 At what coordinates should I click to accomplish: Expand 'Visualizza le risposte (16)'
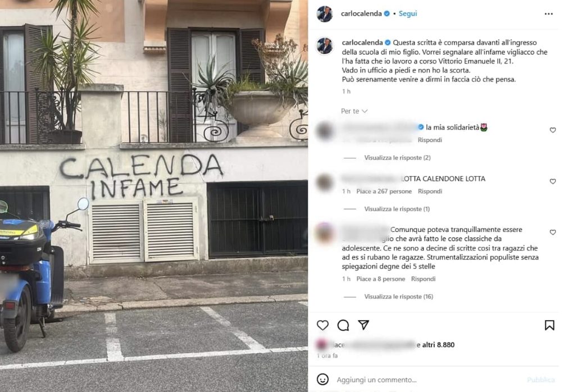398,297
